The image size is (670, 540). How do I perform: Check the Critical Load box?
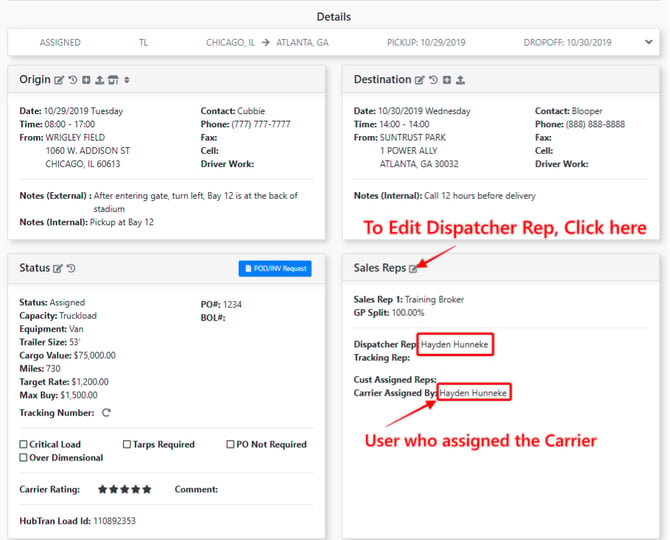click(24, 444)
